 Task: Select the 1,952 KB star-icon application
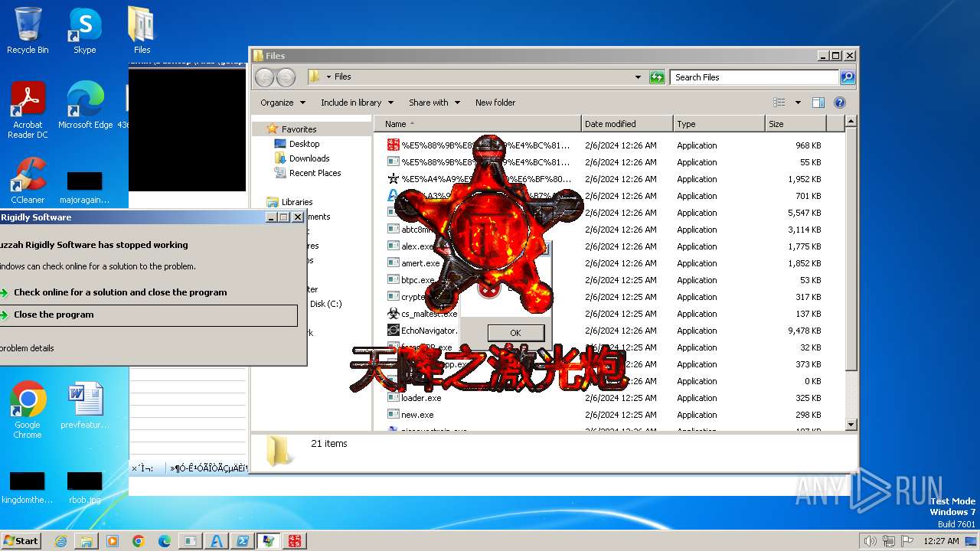(x=393, y=179)
